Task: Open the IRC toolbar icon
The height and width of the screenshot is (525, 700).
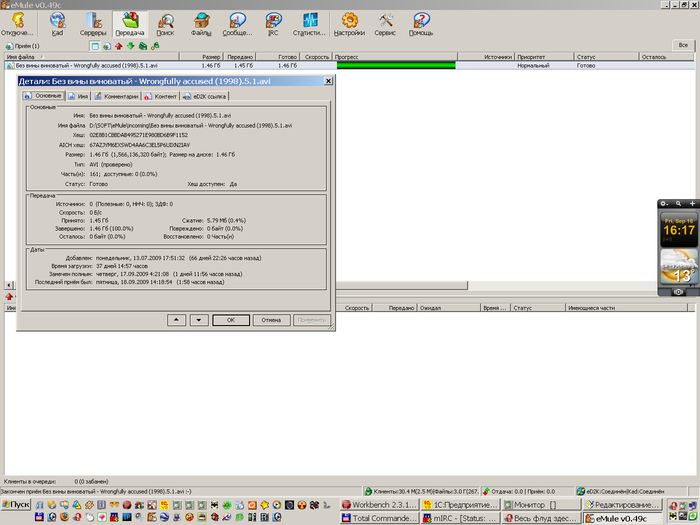Action: click(273, 24)
